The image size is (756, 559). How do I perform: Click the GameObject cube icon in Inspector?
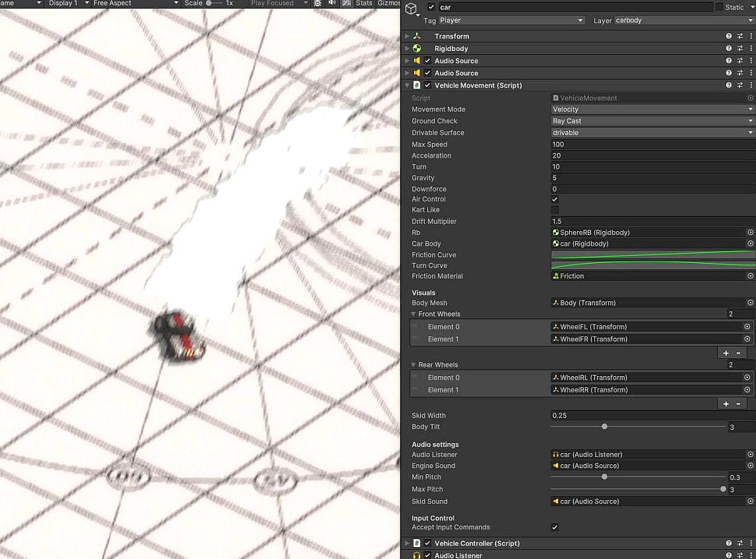point(411,9)
